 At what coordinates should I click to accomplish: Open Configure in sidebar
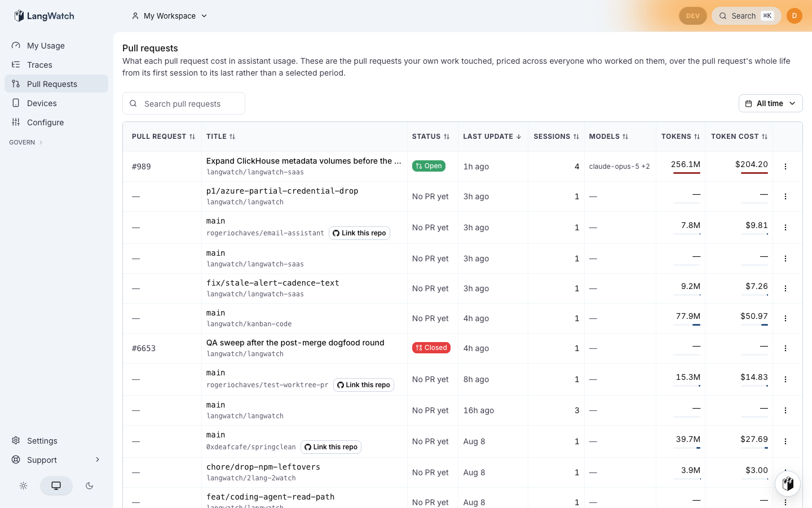[x=56, y=122]
